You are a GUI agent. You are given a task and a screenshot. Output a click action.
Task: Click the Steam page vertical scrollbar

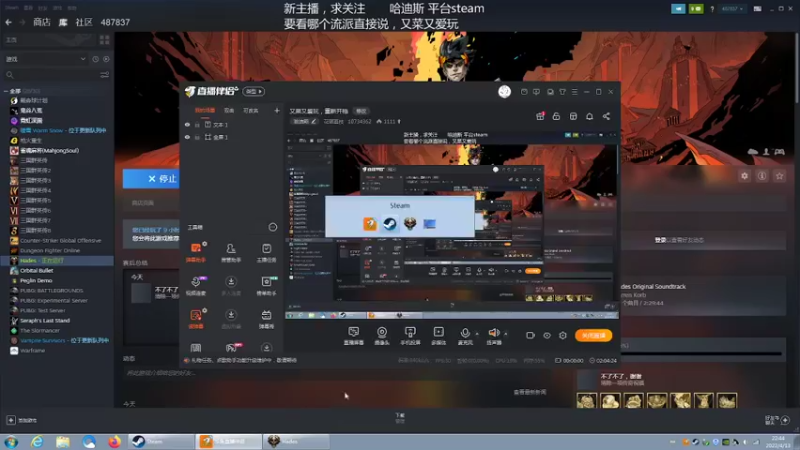tap(796, 69)
